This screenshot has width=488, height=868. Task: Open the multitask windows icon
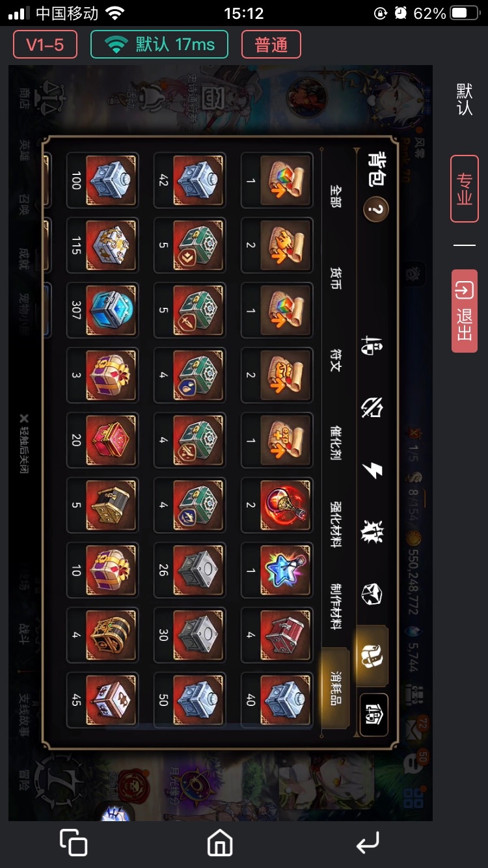click(x=74, y=843)
